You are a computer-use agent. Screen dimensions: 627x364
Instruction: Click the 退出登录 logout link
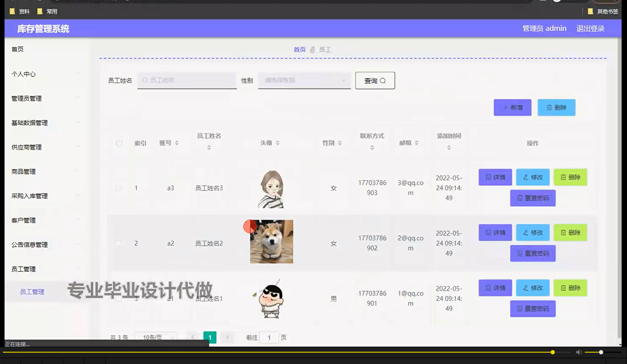[x=590, y=28]
